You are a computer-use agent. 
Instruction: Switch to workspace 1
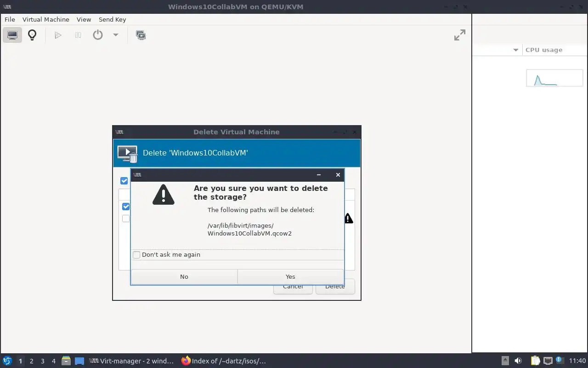(20, 361)
